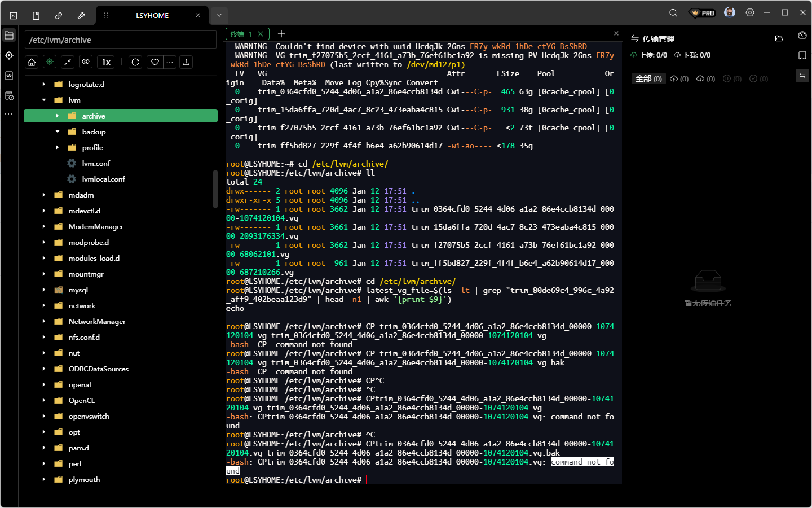The height and width of the screenshot is (508, 812).
Task: Click the 1x speed button
Action: click(x=106, y=62)
